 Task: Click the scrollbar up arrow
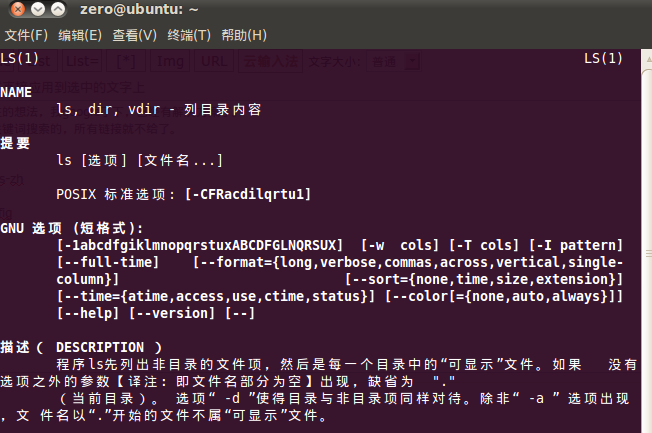(x=648, y=60)
